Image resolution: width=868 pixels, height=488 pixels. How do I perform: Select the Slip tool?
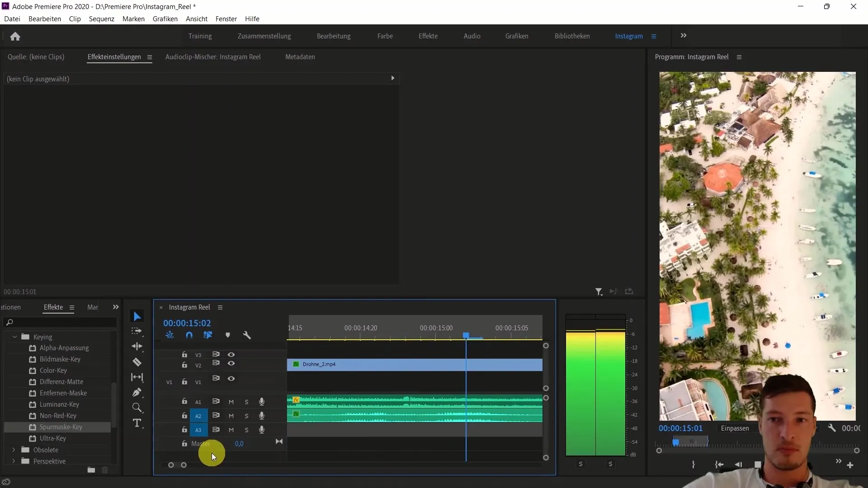click(x=137, y=377)
